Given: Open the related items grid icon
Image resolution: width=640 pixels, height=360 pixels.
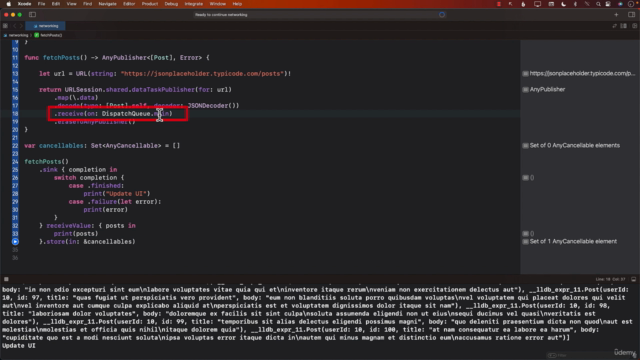Looking at the screenshot, I should [5, 26].
